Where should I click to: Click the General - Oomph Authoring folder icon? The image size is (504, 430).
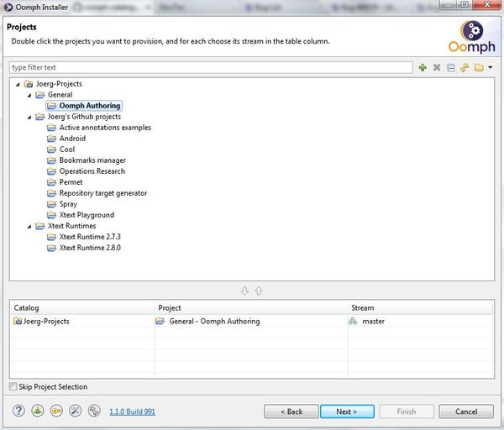point(160,321)
